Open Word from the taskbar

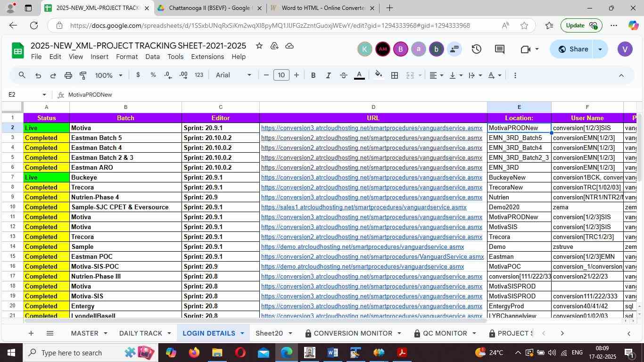(332, 353)
